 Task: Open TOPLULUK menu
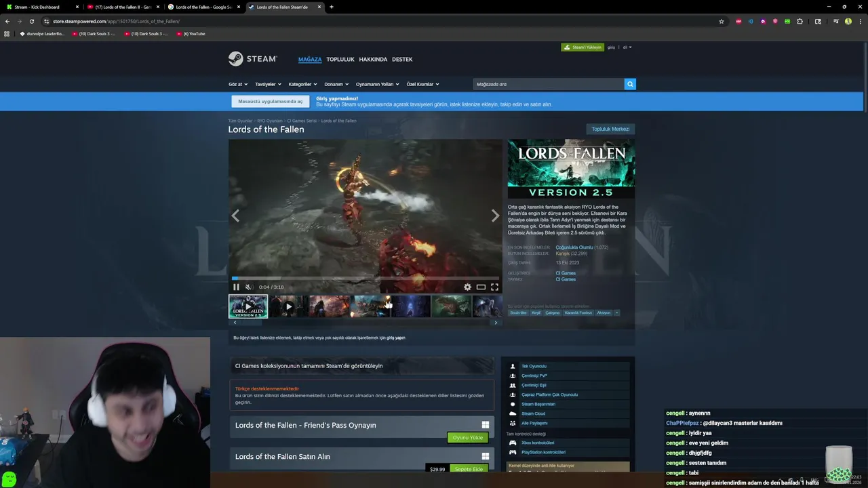[340, 60]
